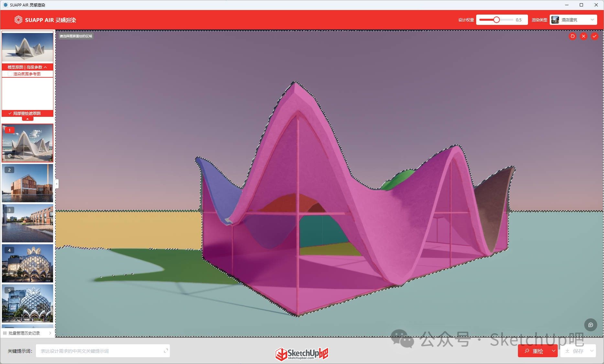604x364 pixels.
Task: Expand 批量管理历史记录 with the right chevron
Action: (50, 333)
